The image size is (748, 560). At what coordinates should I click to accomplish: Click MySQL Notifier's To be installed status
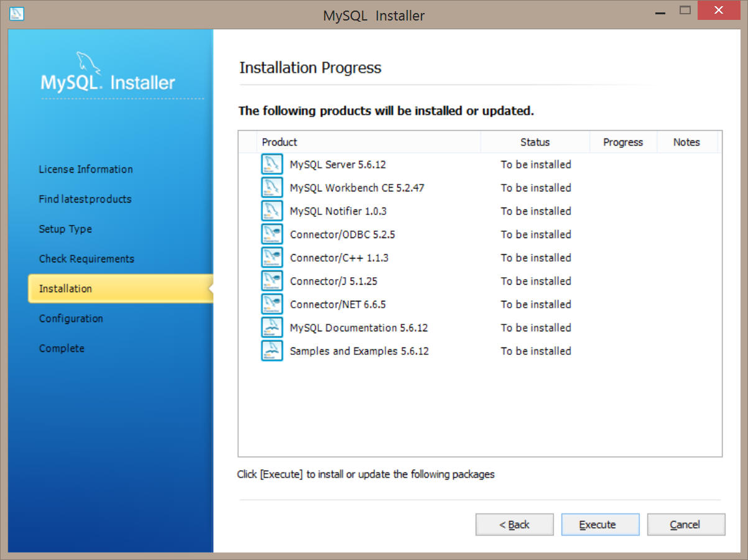pos(536,211)
